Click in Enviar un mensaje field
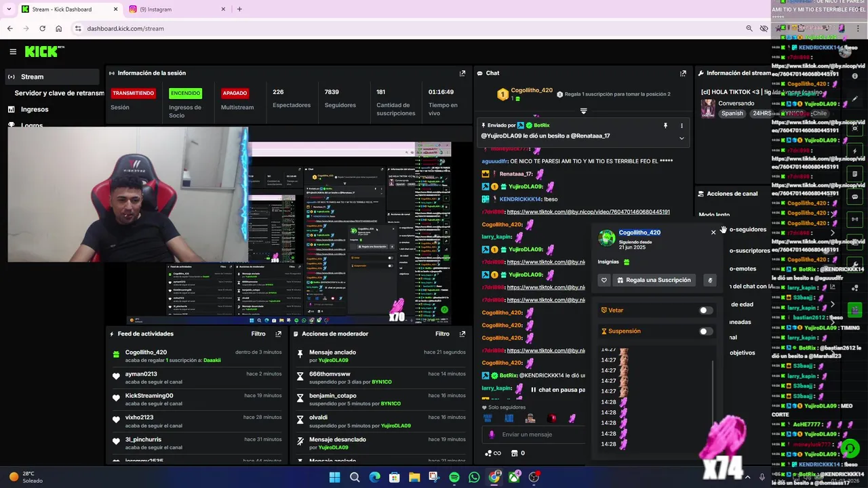This screenshot has height=488, width=868. [x=536, y=434]
